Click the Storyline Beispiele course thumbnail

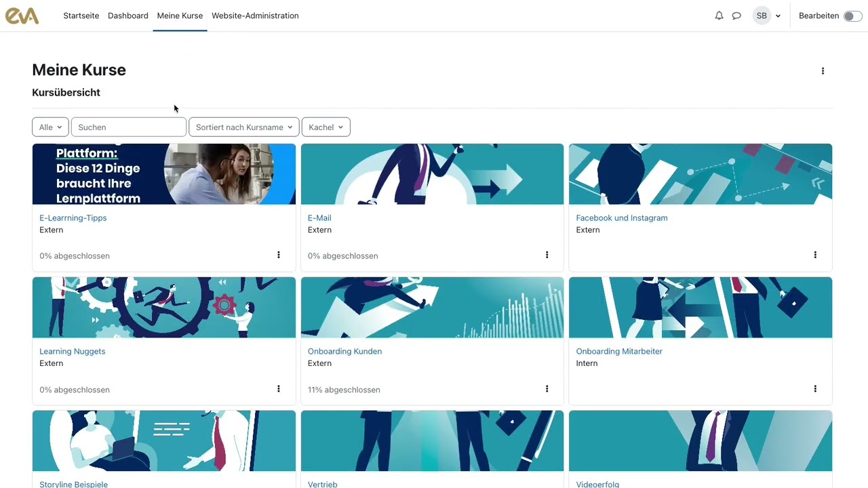[164, 441]
